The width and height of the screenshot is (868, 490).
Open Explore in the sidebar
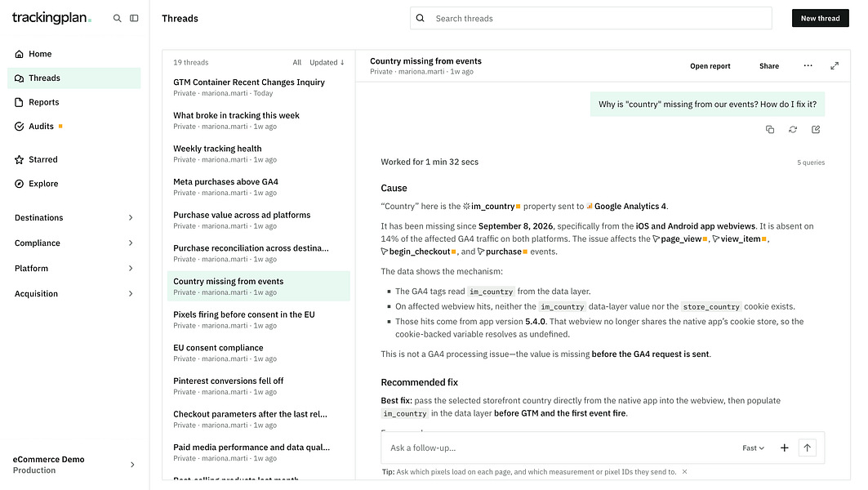point(74,184)
